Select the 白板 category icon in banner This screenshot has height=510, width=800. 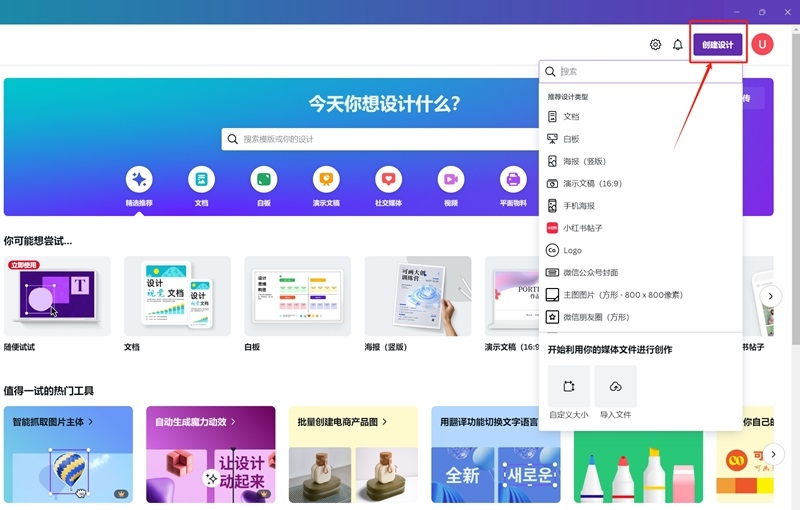pyautogui.click(x=264, y=180)
